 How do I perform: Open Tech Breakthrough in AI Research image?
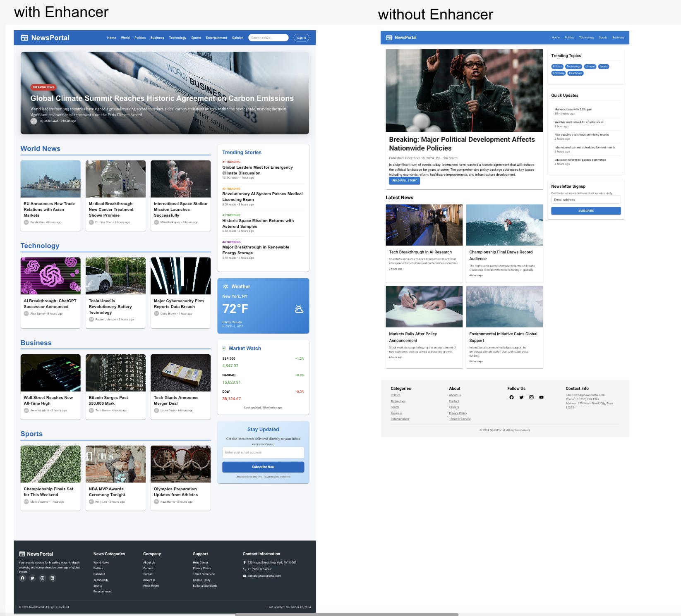(x=424, y=225)
